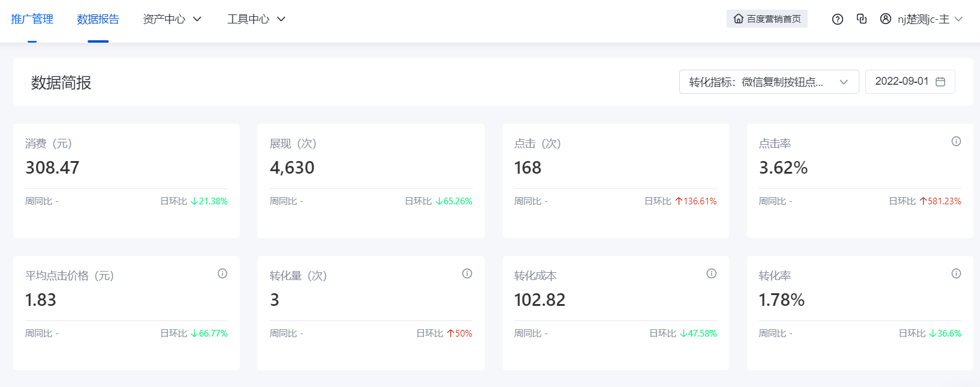The height and width of the screenshot is (387, 980).
Task: Show info tooltip icon for 点击率
Action: 956,141
